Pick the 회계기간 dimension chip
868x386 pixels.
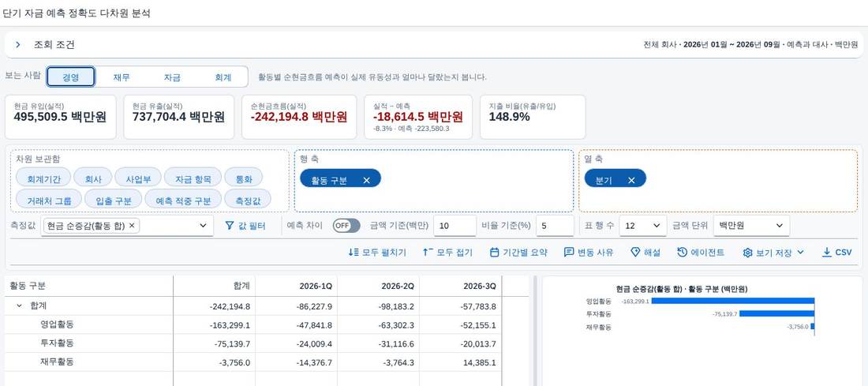tap(42, 179)
